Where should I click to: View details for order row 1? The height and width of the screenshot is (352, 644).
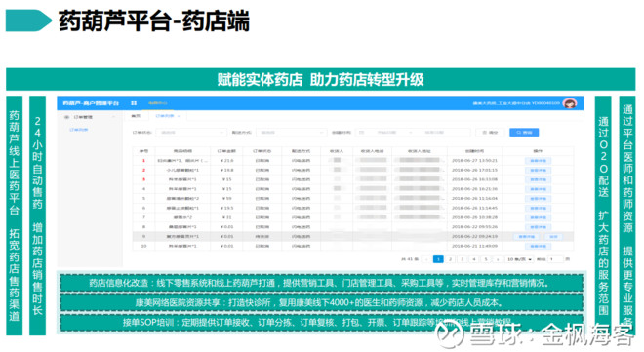(x=538, y=161)
